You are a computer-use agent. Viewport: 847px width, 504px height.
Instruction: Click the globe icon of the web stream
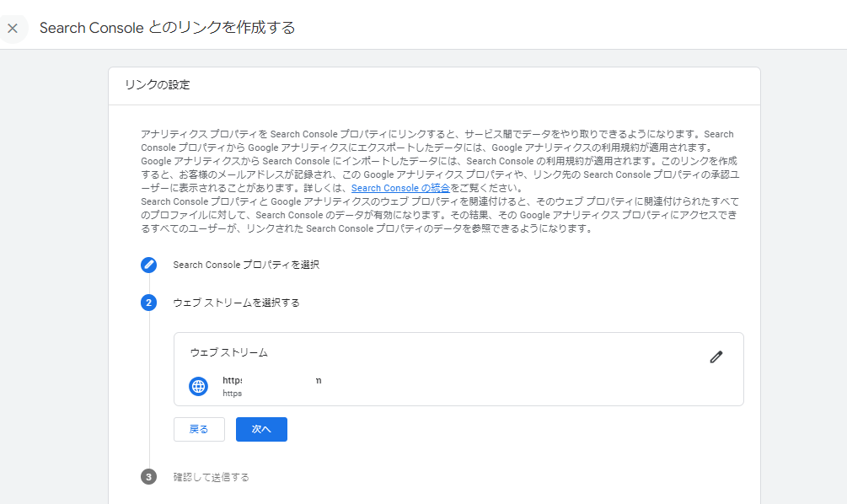[x=198, y=386]
